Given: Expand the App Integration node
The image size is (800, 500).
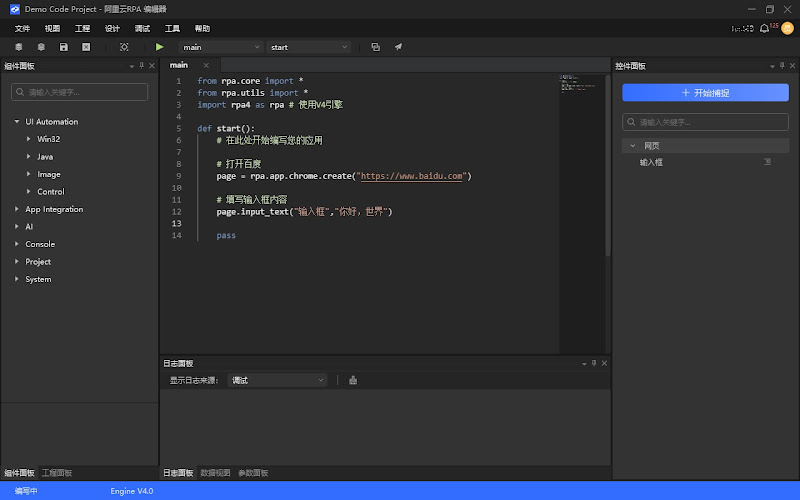Looking at the screenshot, I should 17,209.
